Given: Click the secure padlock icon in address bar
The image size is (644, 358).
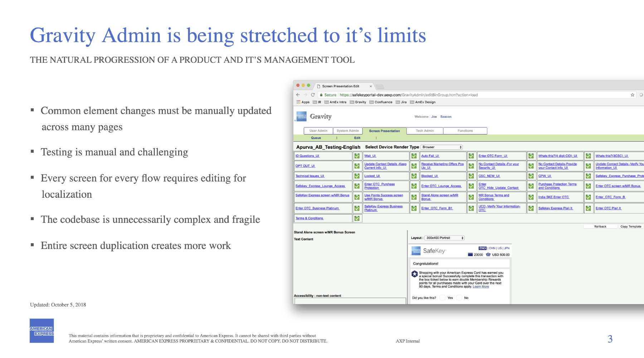Looking at the screenshot, I should tap(321, 95).
